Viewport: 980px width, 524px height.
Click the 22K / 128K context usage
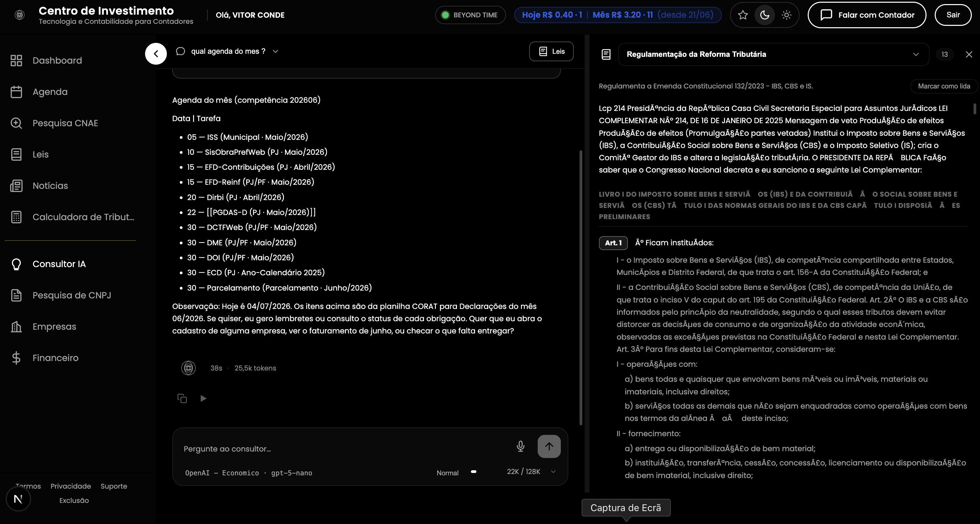click(x=523, y=472)
